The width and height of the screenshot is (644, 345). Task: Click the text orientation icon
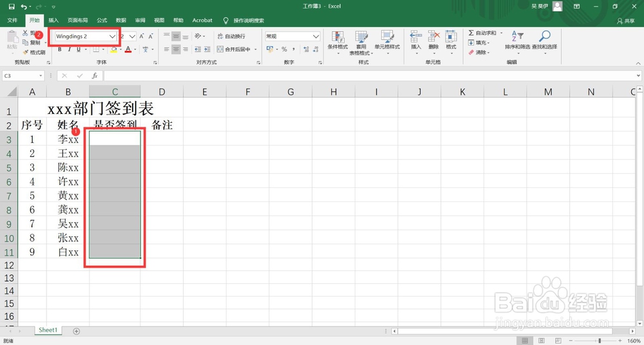(x=198, y=36)
